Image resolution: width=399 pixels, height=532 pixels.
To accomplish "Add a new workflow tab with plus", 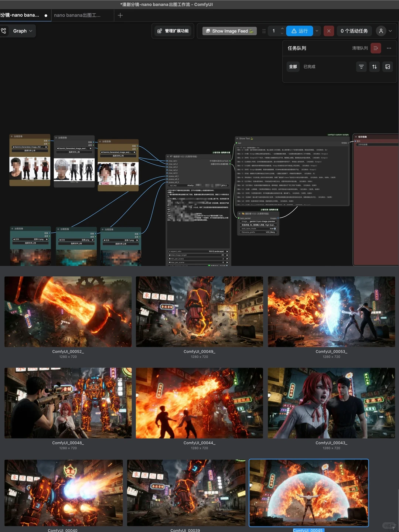I will (x=120, y=15).
